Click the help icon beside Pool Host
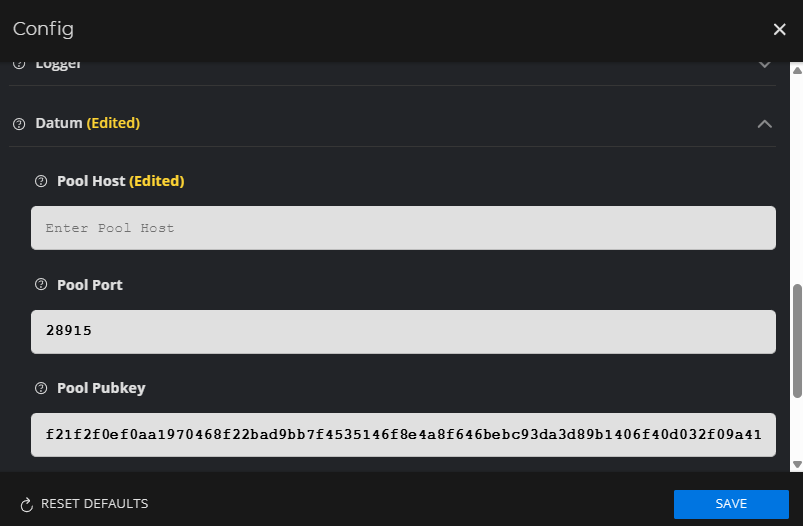 [x=41, y=181]
